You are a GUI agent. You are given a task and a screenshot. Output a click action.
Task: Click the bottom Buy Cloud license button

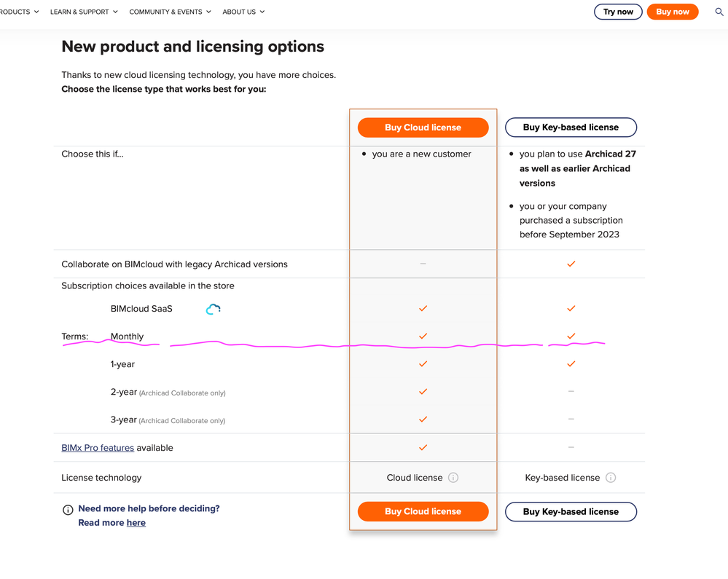[x=423, y=511]
